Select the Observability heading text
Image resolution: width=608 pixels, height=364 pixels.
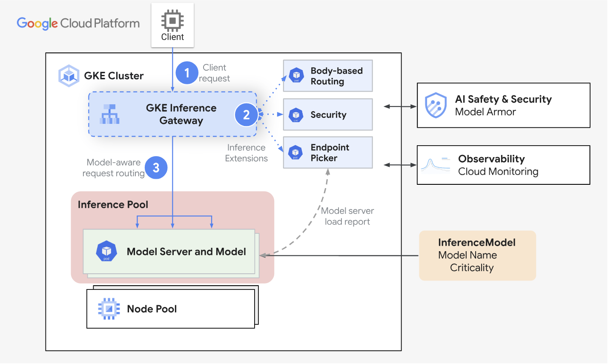[491, 159]
